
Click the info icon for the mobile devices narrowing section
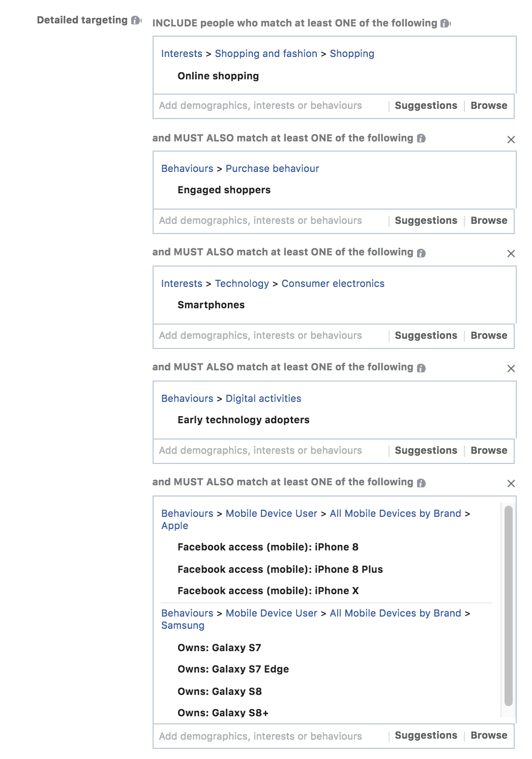pyautogui.click(x=420, y=482)
